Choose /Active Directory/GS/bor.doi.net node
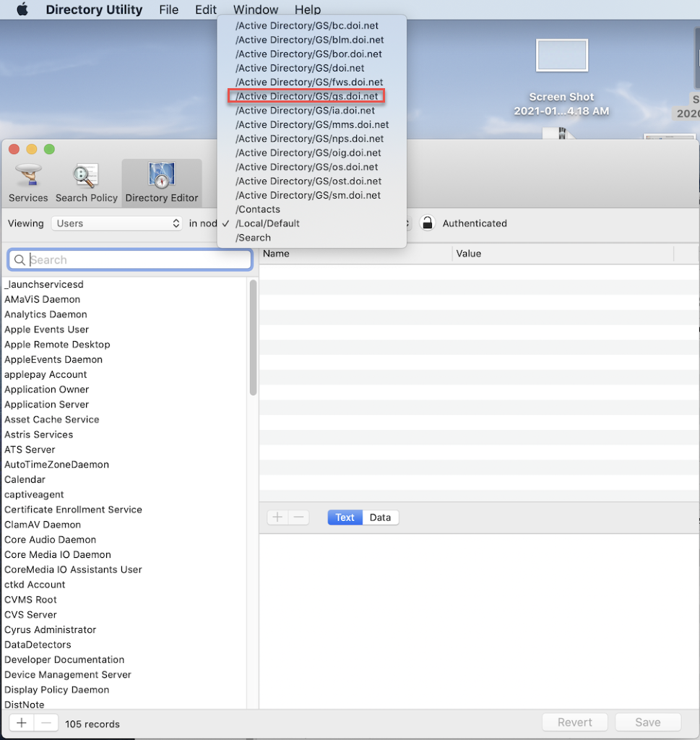The width and height of the screenshot is (700, 740). click(x=312, y=53)
